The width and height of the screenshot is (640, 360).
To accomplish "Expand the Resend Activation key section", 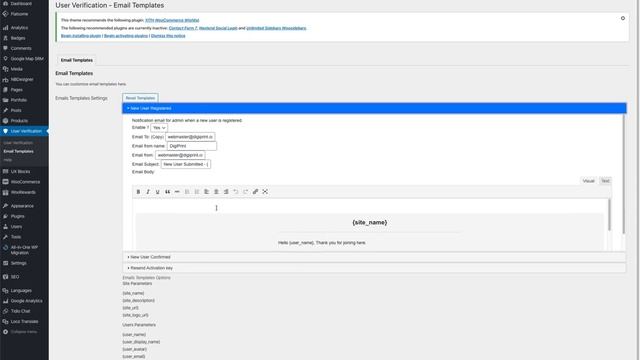I will click(x=374, y=268).
